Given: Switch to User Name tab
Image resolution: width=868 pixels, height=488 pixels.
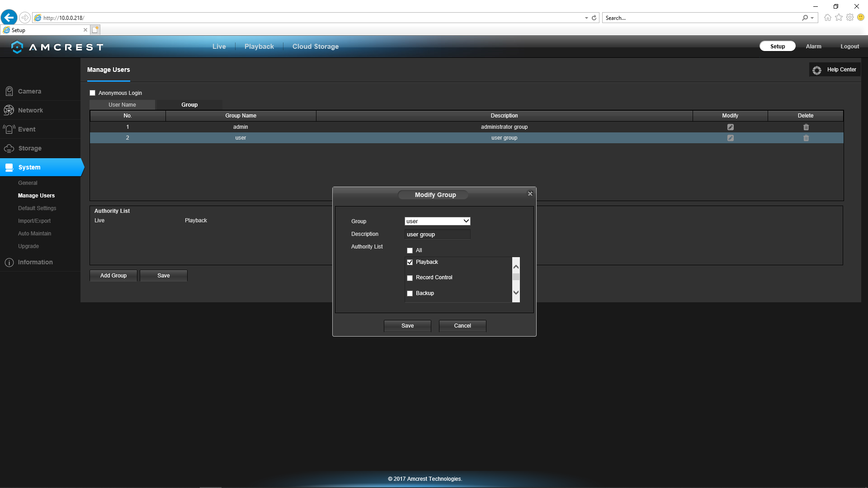Looking at the screenshot, I should point(122,105).
